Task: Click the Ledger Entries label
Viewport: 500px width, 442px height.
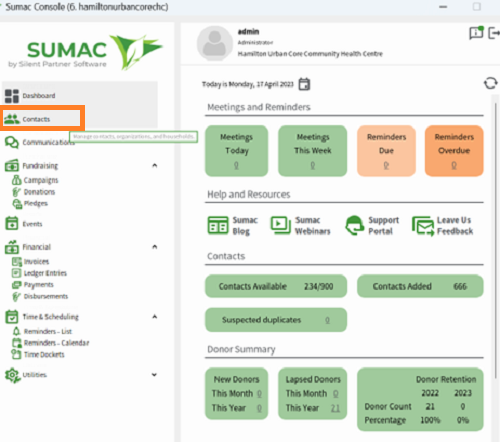Action: pyautogui.click(x=45, y=273)
